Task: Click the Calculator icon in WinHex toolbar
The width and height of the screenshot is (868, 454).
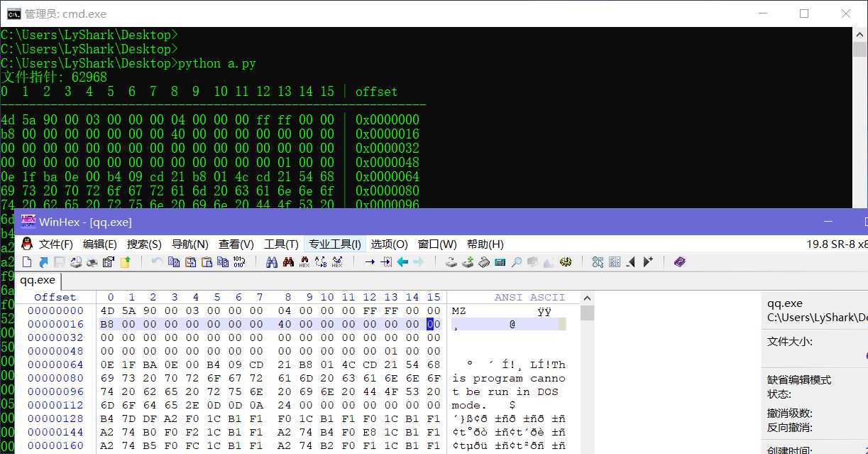Action: tap(500, 262)
